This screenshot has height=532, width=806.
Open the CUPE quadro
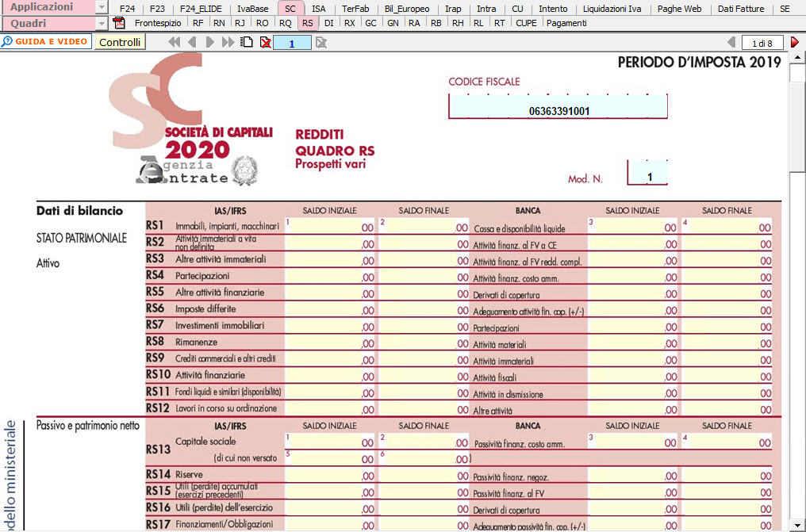(527, 23)
